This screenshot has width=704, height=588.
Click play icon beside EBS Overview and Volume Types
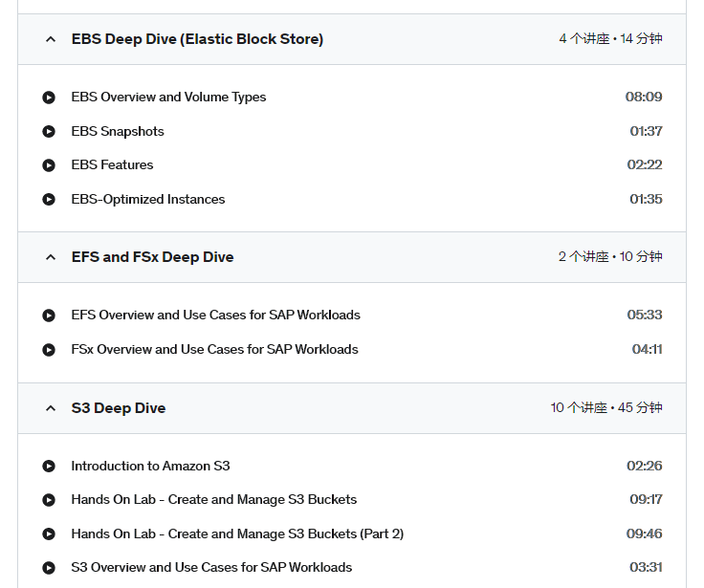(x=49, y=97)
